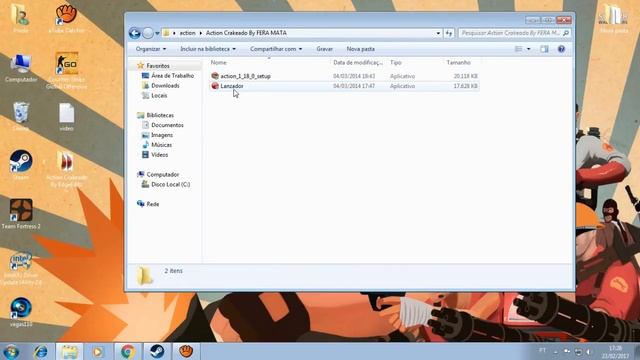
Task: Click the 17.628 KB size cell
Action: tap(465, 86)
